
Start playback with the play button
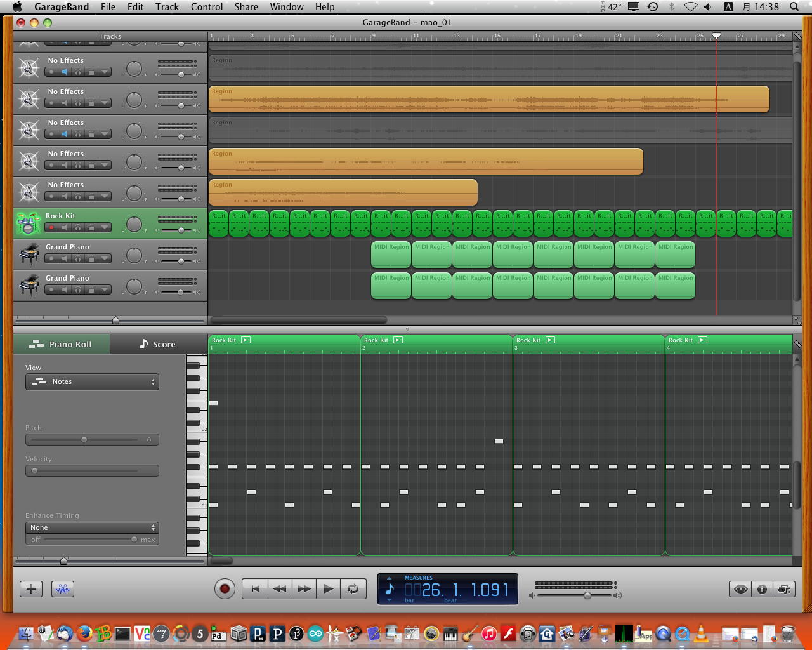tap(329, 589)
